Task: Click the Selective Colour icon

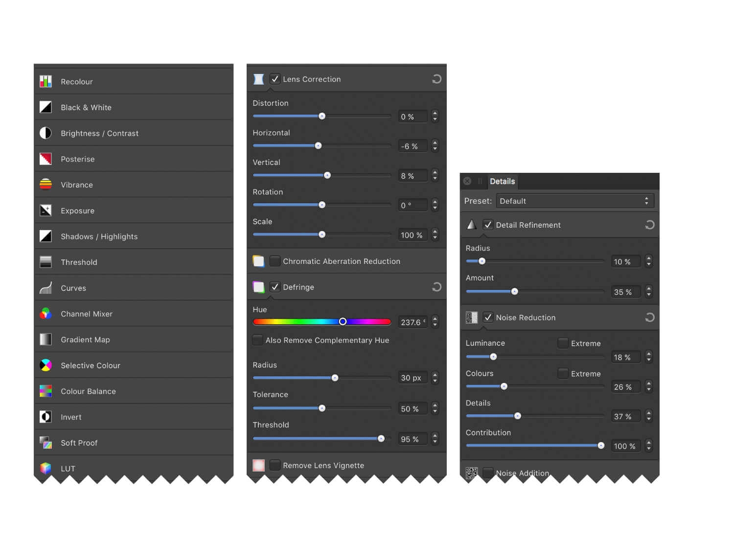Action: click(x=46, y=365)
